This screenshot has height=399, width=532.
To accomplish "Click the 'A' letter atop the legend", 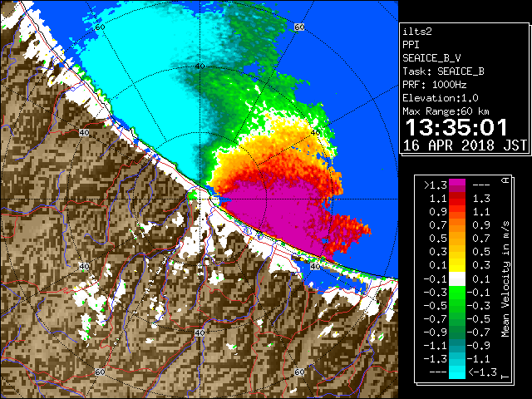I will click(x=505, y=180).
